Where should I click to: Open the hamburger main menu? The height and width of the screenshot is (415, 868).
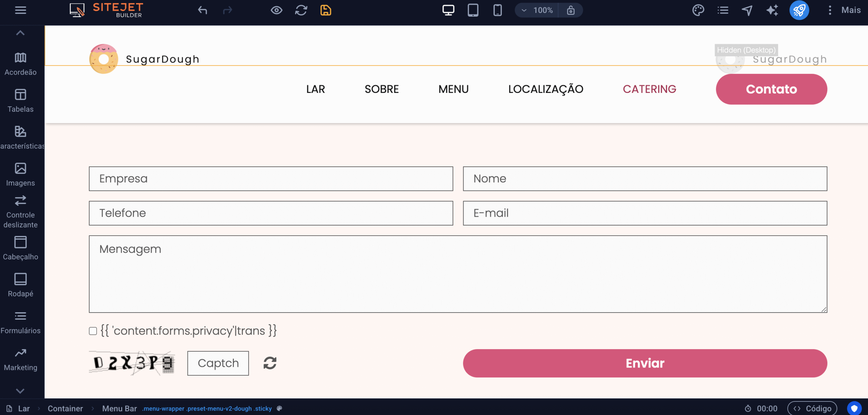click(x=20, y=10)
